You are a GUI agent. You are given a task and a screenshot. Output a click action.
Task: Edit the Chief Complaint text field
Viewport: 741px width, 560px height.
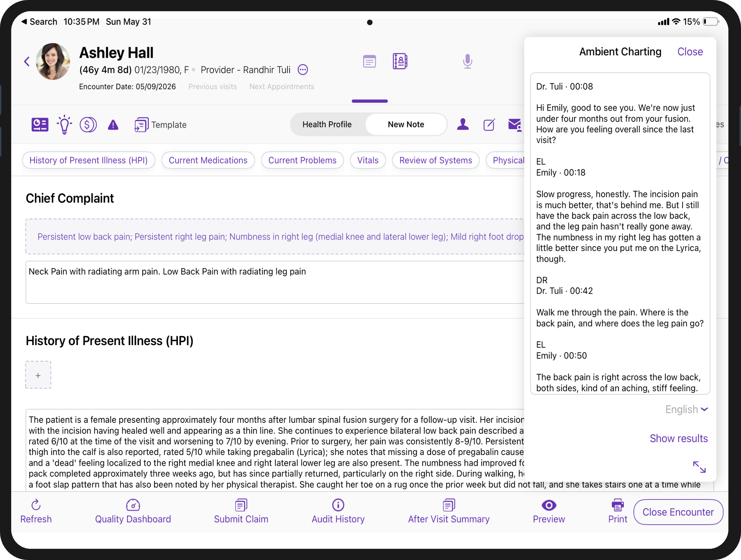[275, 282]
